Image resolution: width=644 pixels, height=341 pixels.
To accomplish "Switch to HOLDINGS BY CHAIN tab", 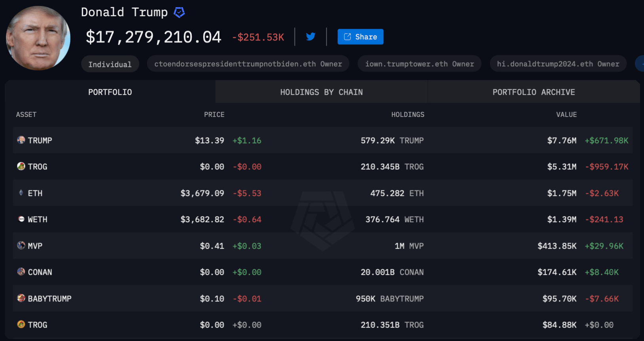I will [322, 92].
